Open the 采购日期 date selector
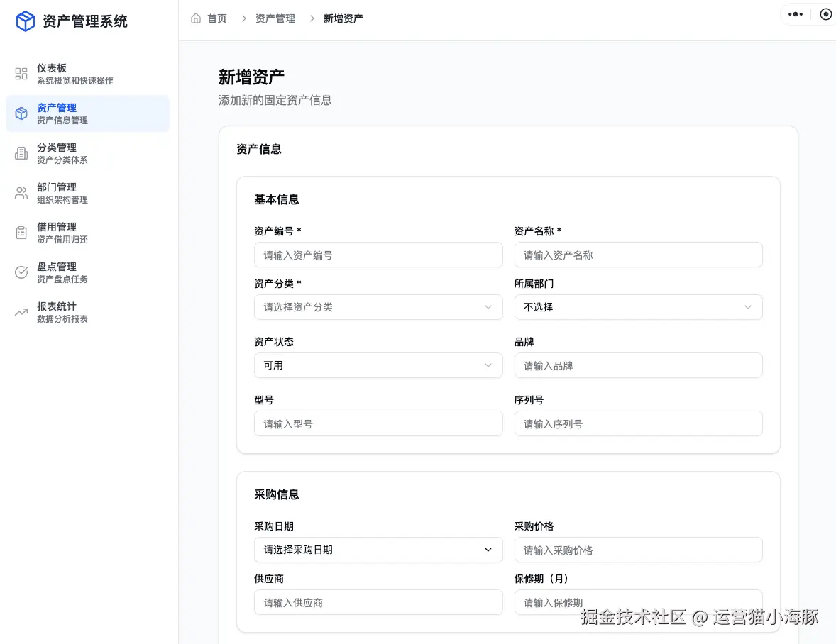Screen dimensions: 836x644 pos(378,550)
